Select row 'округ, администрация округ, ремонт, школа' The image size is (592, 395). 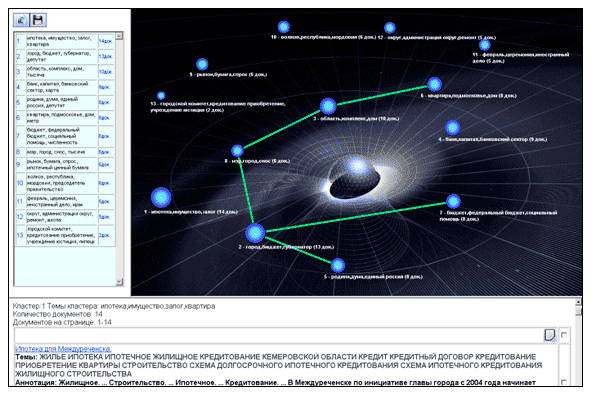65,217
